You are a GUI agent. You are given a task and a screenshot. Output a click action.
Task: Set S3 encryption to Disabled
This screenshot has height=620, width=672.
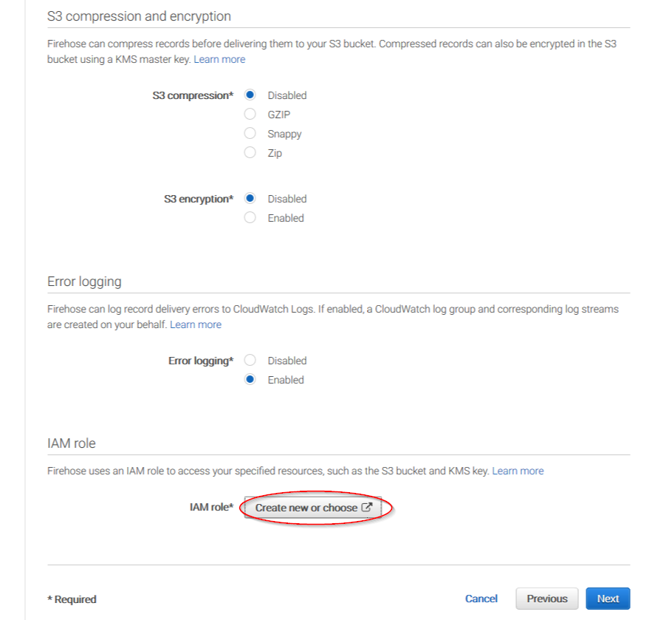click(250, 198)
